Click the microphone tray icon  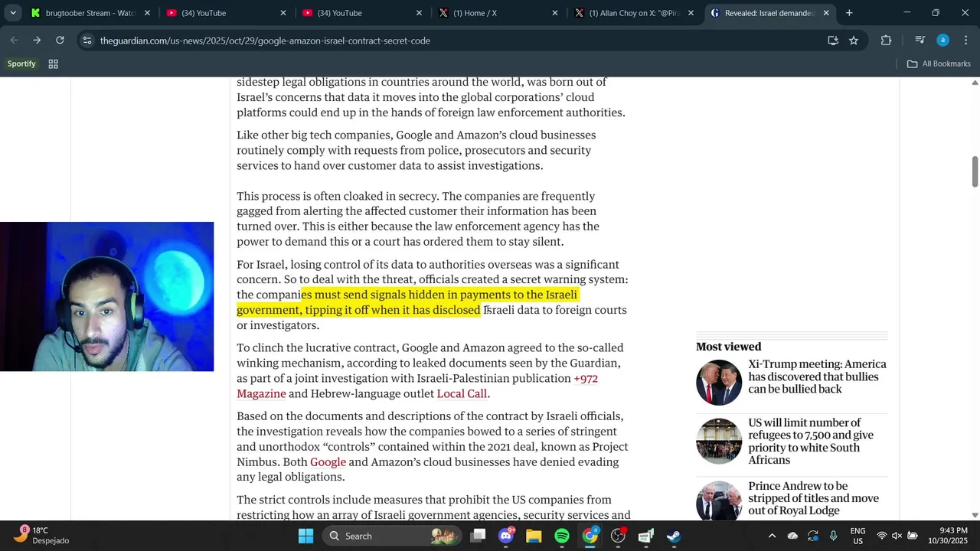click(x=834, y=536)
